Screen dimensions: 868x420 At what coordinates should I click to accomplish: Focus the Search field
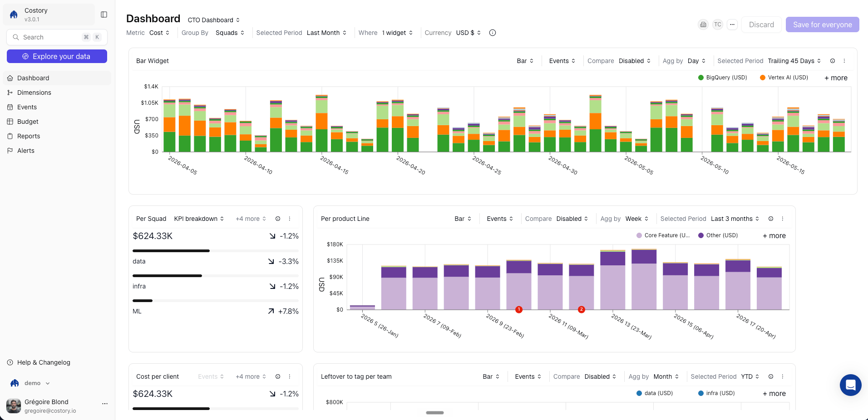point(57,37)
